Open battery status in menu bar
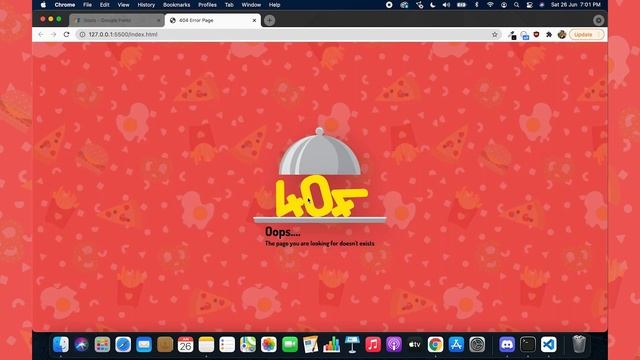The image size is (640, 360). click(461, 5)
